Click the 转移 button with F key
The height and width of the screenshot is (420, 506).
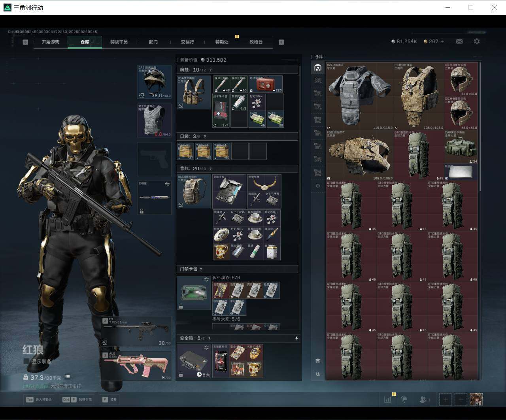click(x=110, y=399)
